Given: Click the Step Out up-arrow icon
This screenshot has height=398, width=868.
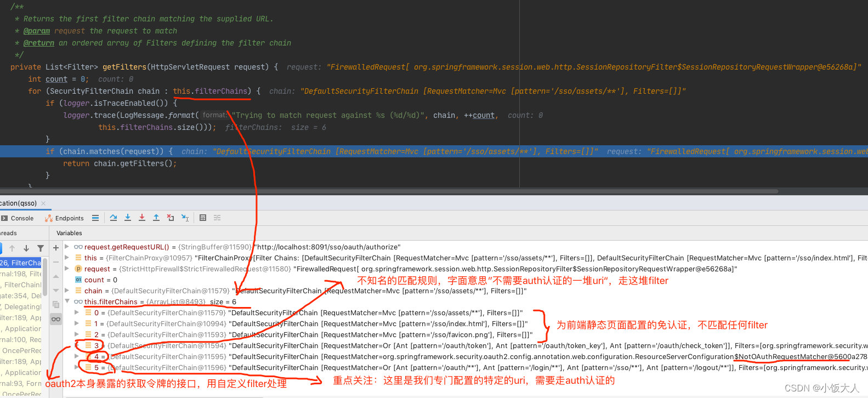Looking at the screenshot, I should (156, 218).
